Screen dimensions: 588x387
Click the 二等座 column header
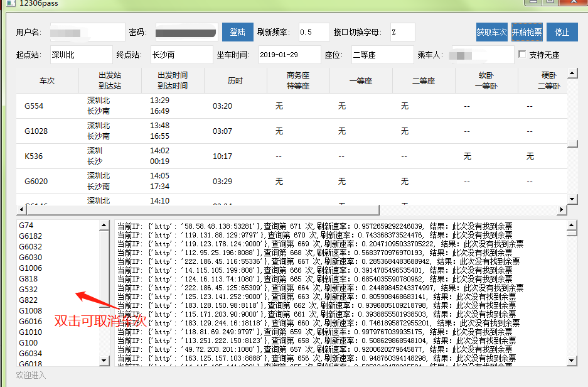coord(424,80)
